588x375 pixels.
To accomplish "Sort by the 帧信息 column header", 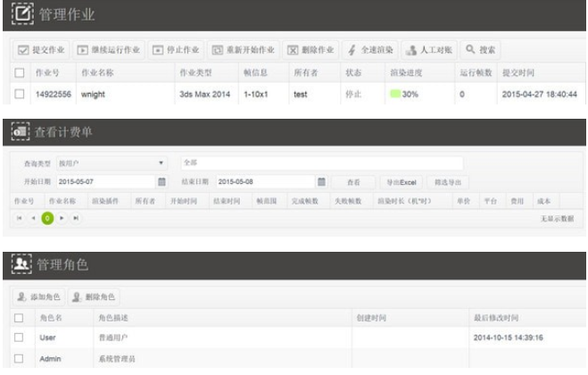I will click(255, 73).
